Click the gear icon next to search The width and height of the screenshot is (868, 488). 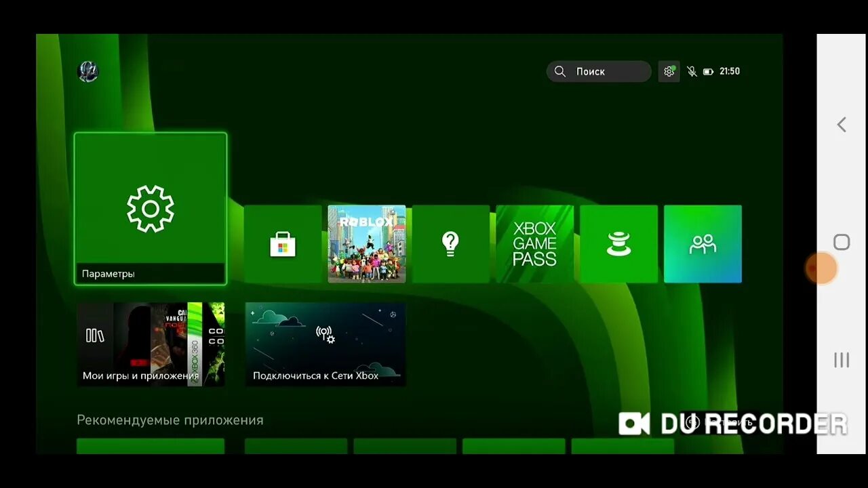tap(669, 71)
